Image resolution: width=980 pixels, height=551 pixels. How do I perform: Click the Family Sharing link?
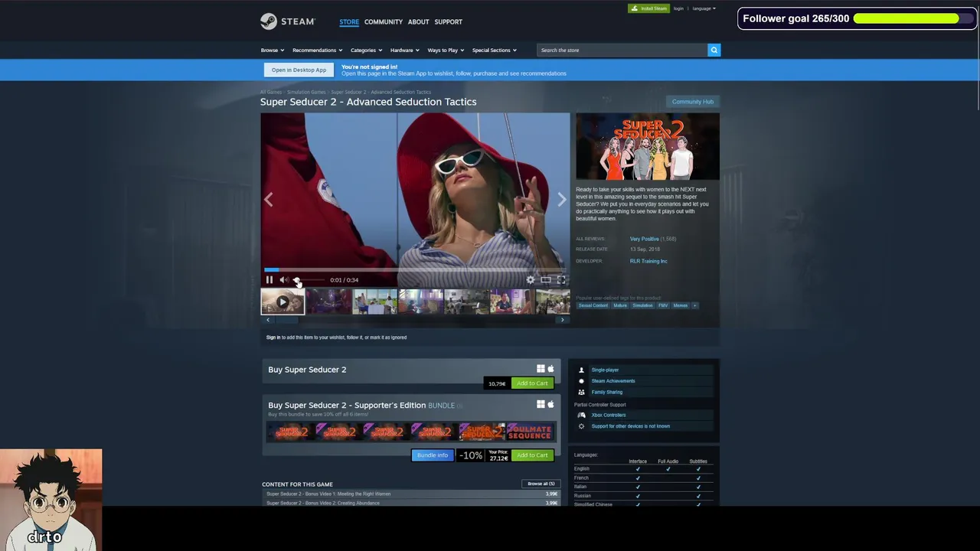[x=607, y=392]
